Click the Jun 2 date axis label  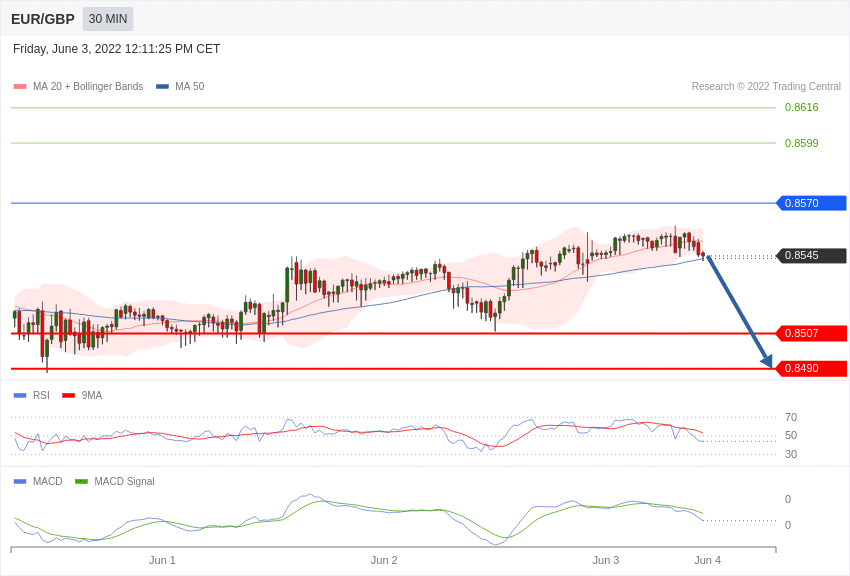tap(384, 560)
